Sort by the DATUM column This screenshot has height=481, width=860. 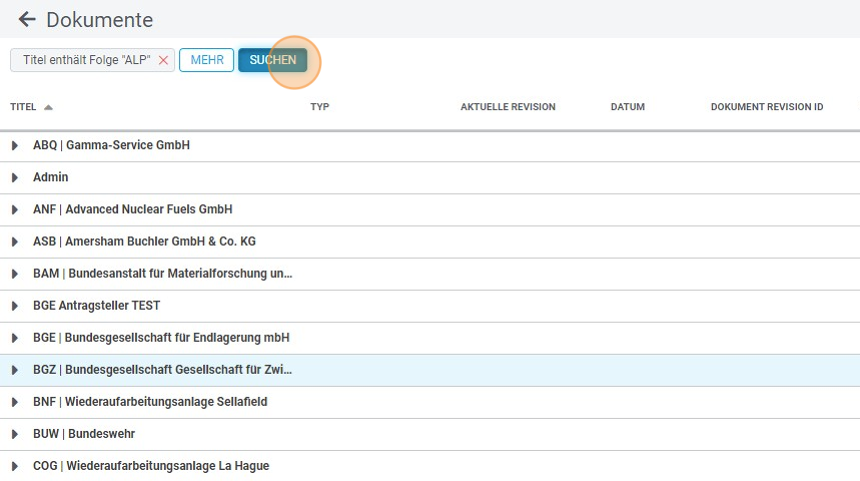pos(627,107)
